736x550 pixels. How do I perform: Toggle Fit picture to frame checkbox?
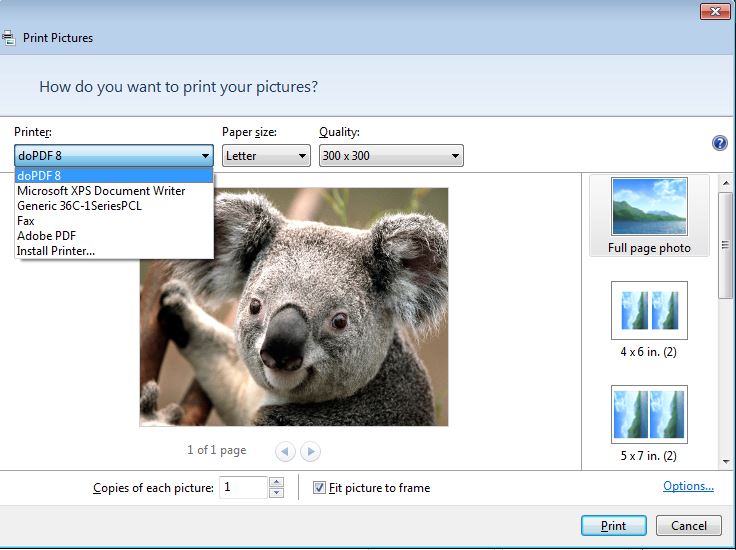point(319,488)
